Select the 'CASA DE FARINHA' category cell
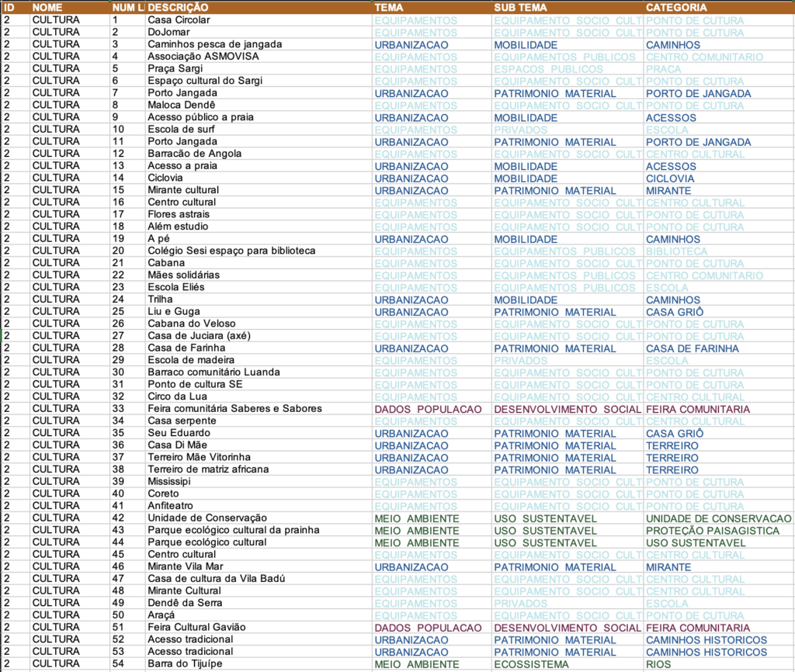 click(692, 348)
